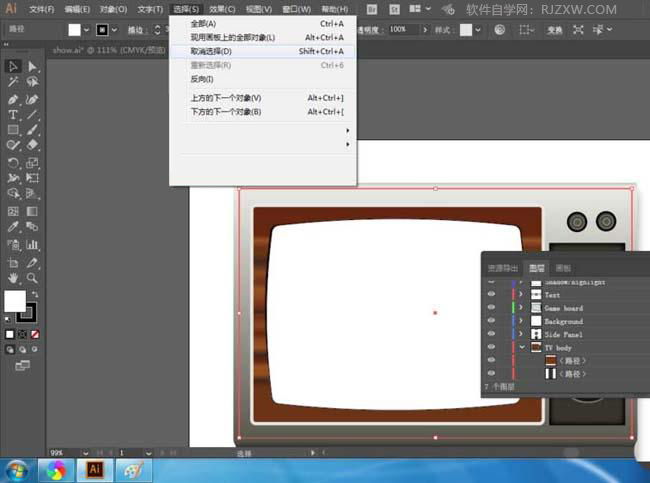This screenshot has height=483, width=650.
Task: Activate the Rectangle tool
Action: tap(13, 130)
